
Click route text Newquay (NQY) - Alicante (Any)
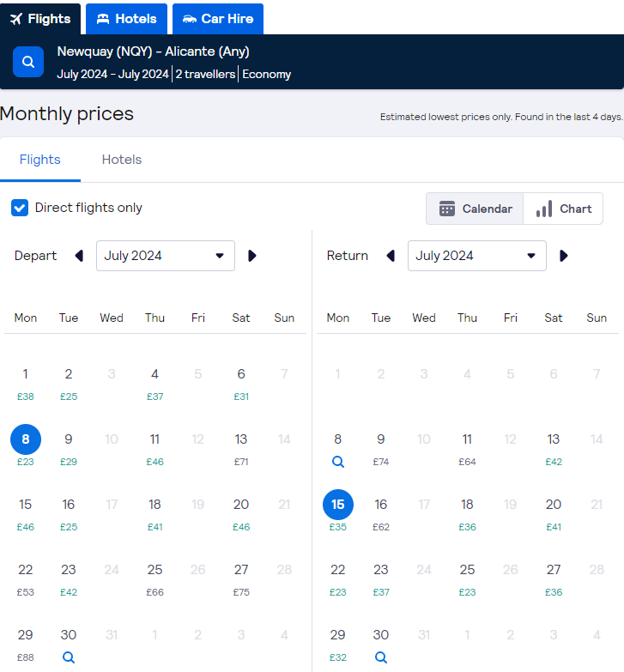tap(153, 51)
